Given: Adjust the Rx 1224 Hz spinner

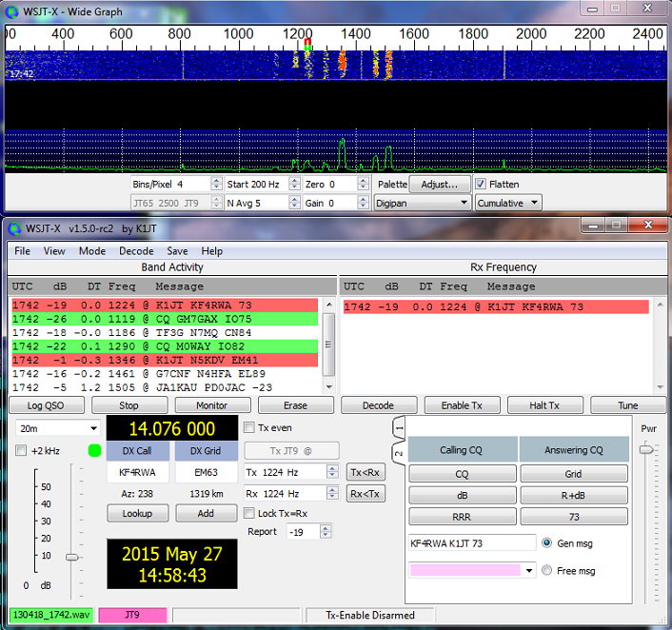Looking at the screenshot, I should (x=332, y=493).
